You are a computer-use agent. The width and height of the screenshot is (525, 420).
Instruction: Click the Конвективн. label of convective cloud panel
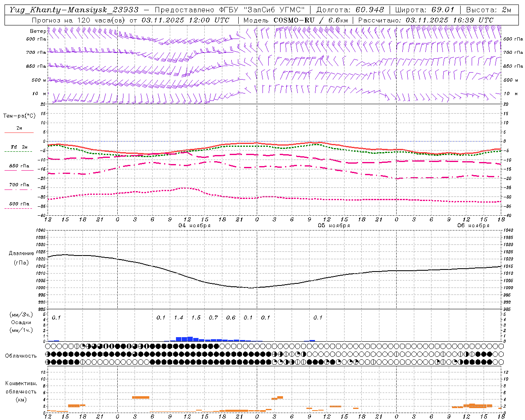[21, 383]
